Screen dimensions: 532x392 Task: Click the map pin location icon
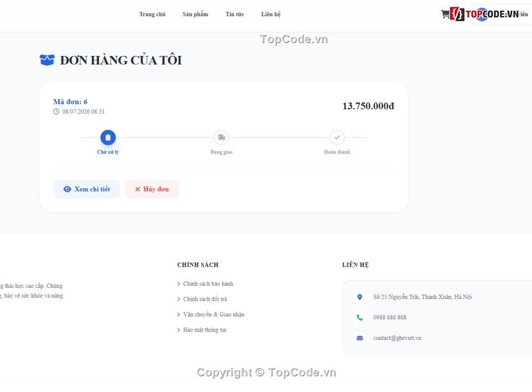(360, 297)
